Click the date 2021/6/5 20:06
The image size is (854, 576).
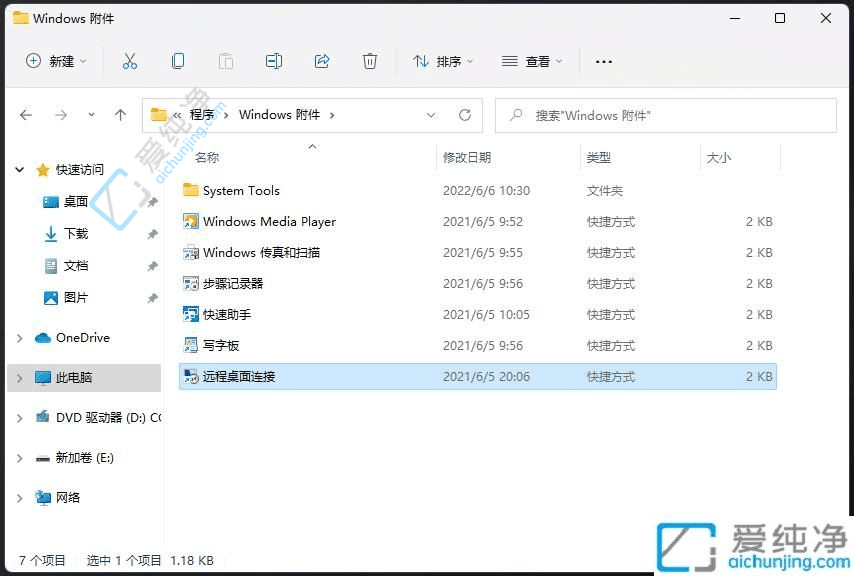486,377
